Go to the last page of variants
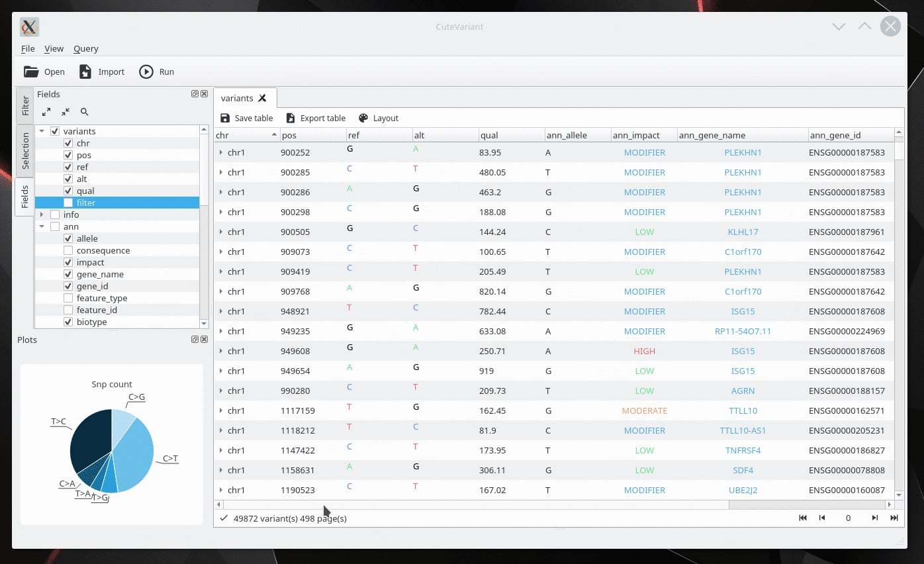 894,518
